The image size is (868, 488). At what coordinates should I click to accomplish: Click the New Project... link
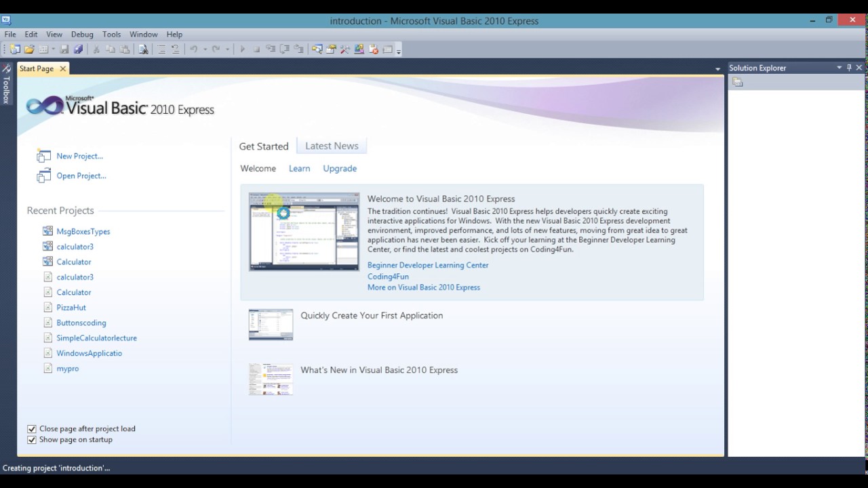pyautogui.click(x=80, y=156)
